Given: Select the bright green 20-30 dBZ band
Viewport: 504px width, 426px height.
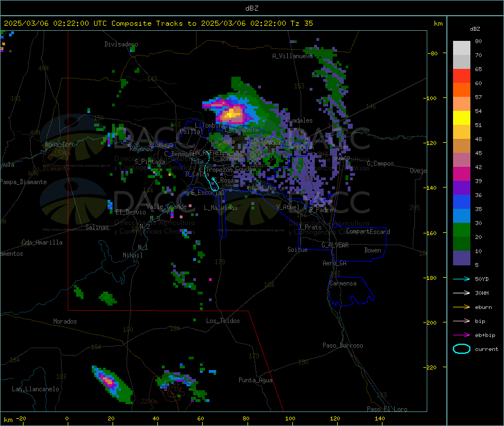Looking at the screenshot, I should click(461, 230).
